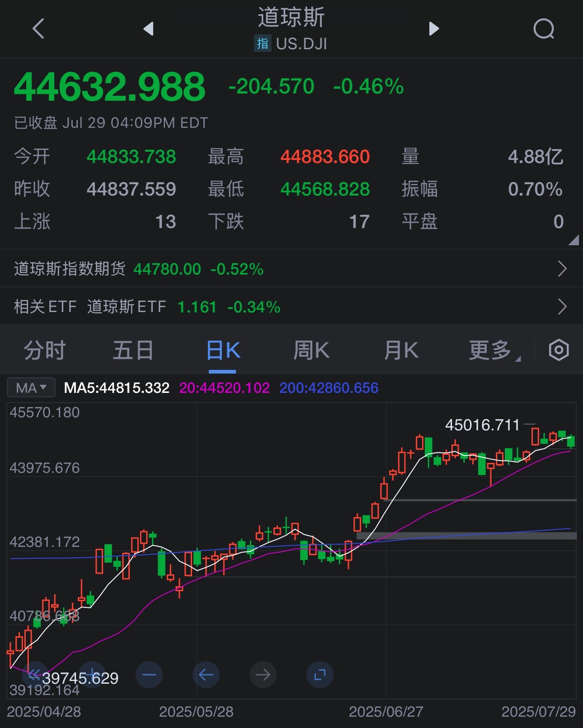583x728 pixels.
Task: Tap change value -204.570
Action: click(x=271, y=86)
